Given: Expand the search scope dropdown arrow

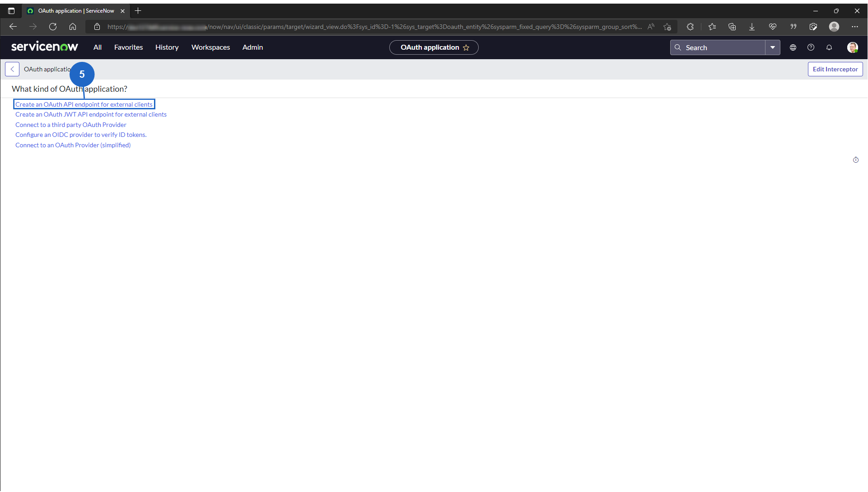Looking at the screenshot, I should pyautogui.click(x=773, y=47).
